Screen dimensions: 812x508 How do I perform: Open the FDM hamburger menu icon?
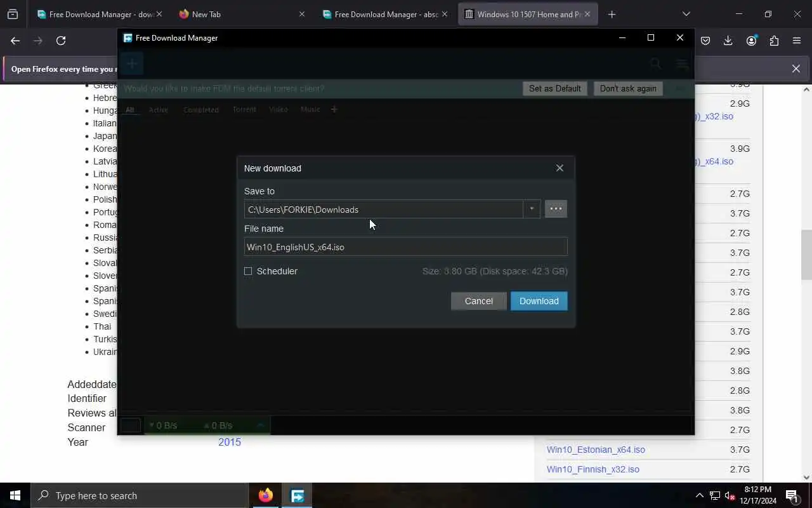tap(682, 63)
